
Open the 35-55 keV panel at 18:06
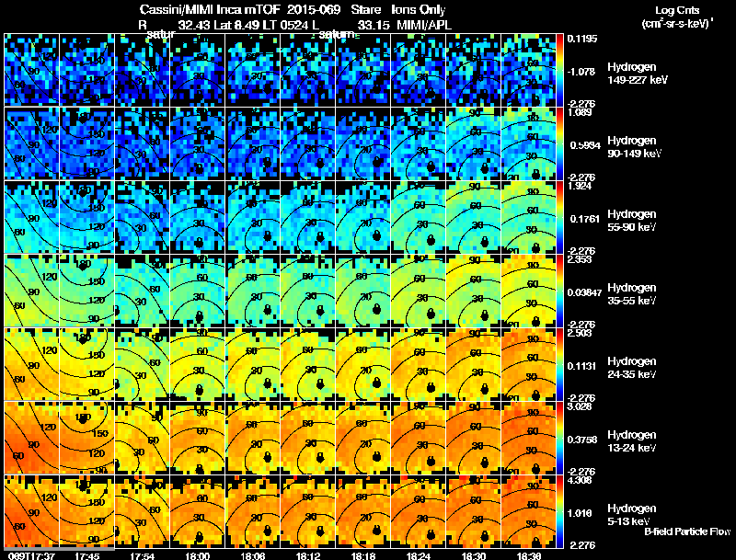(x=252, y=291)
